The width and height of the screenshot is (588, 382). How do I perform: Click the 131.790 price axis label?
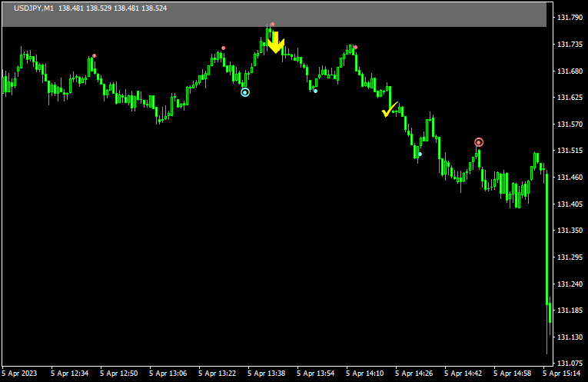click(x=570, y=18)
